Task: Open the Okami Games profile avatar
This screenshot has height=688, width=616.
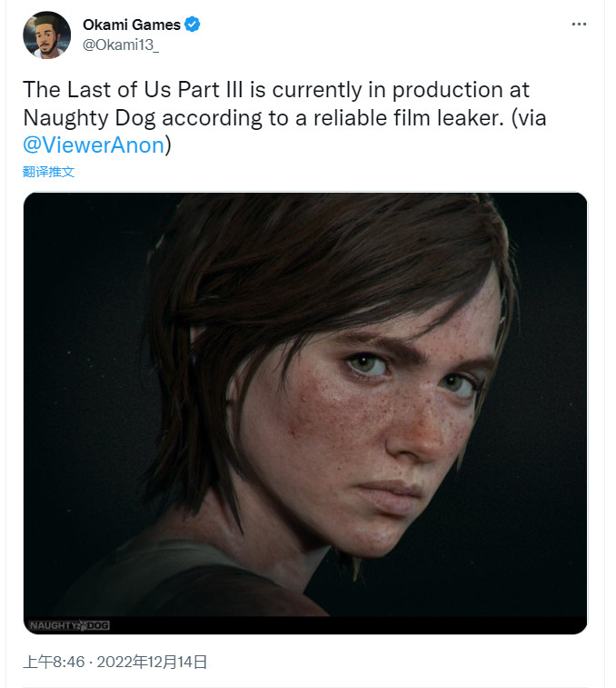Action: [x=46, y=35]
